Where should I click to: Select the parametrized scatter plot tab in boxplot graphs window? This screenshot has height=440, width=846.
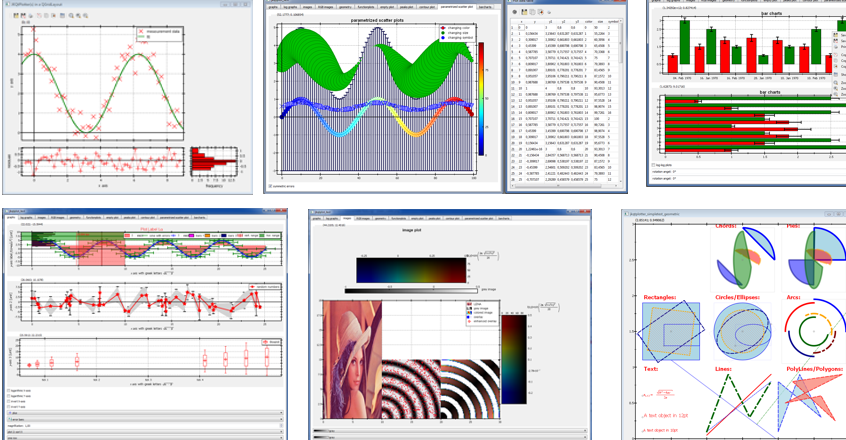click(x=174, y=217)
